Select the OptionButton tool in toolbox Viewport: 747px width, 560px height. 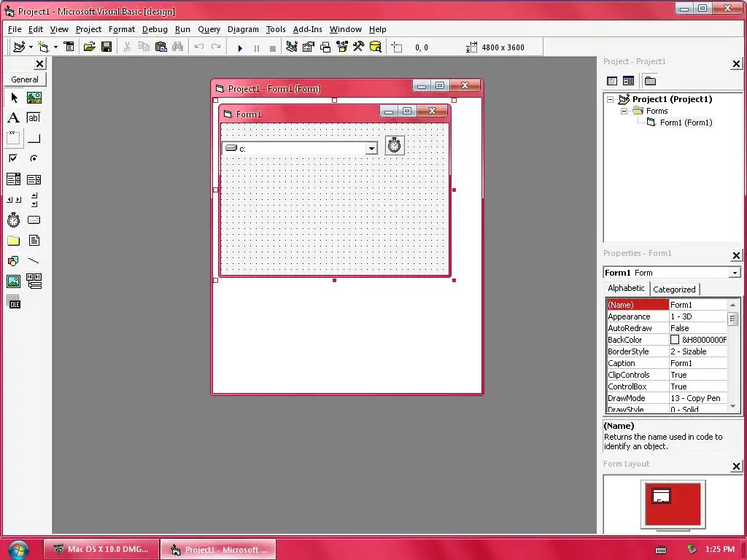tap(34, 158)
